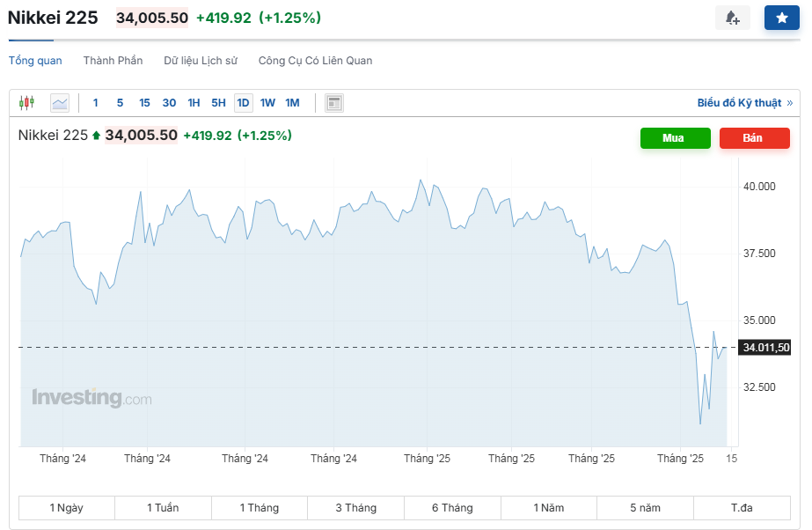Set chart range to 5 năm
The height and width of the screenshot is (530, 812).
[x=645, y=508]
